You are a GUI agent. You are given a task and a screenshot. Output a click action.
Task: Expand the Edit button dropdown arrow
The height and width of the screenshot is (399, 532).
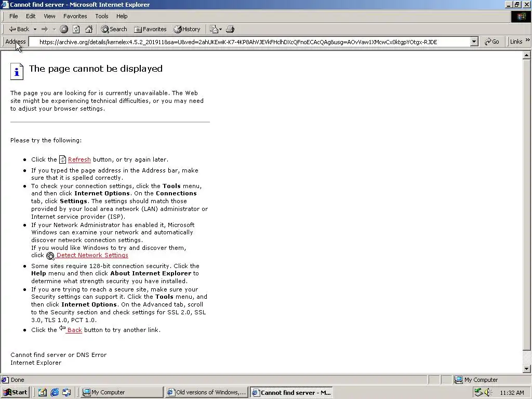tap(220, 30)
